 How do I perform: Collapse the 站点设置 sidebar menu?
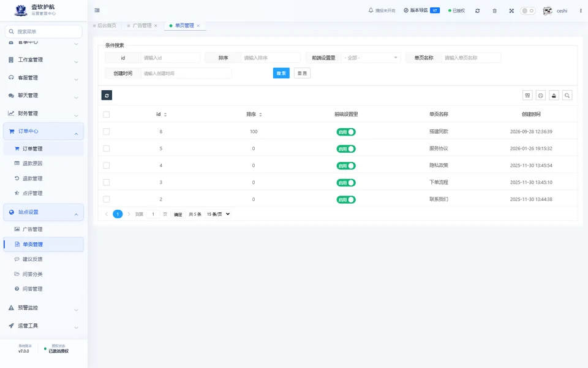pos(43,212)
